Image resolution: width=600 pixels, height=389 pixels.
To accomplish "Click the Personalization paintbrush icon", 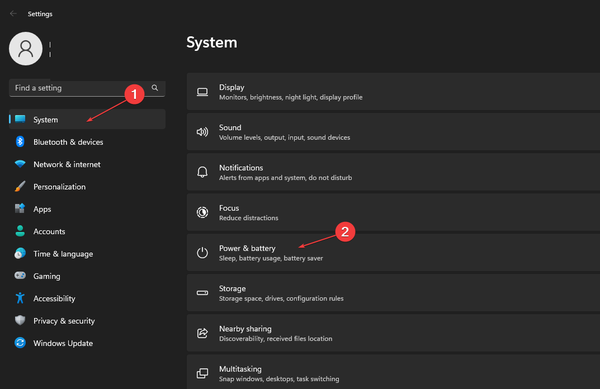I will coord(20,186).
